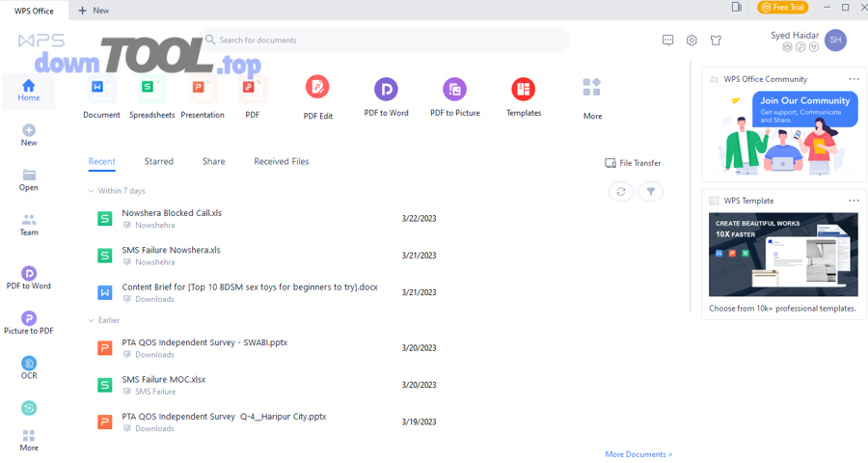The image size is (868, 463).
Task: Open WPS Office Community options menu
Action: [854, 79]
